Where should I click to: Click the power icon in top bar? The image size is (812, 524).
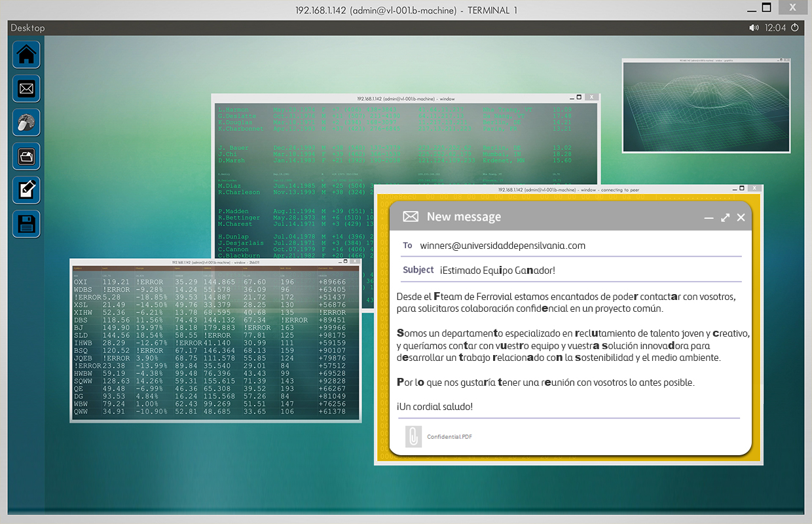coord(795,28)
